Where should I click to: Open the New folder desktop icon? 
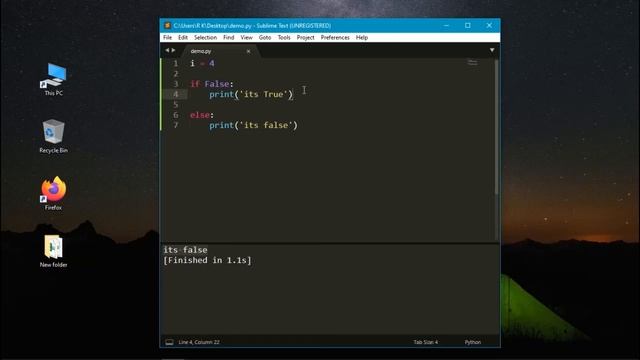click(x=53, y=251)
